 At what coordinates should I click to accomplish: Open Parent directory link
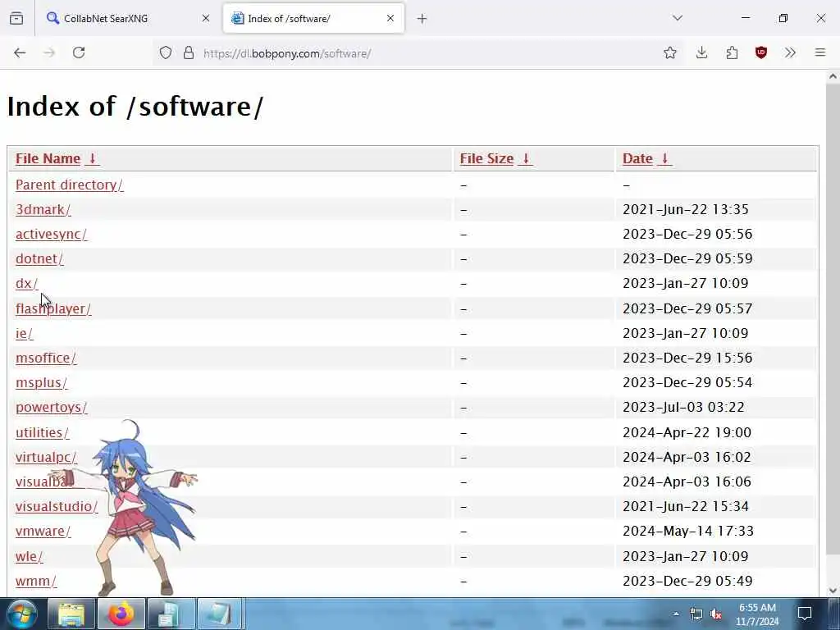[x=69, y=185]
